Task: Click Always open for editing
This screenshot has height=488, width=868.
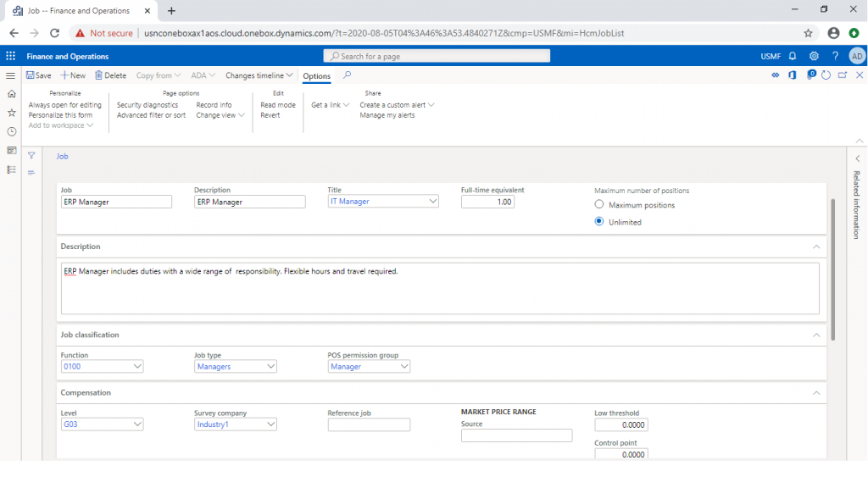Action: 64,104
